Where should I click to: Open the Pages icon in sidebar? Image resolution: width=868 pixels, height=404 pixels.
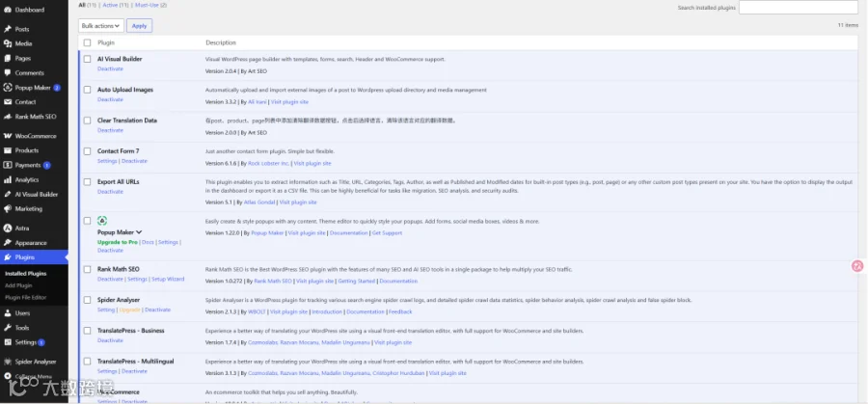pos(7,58)
